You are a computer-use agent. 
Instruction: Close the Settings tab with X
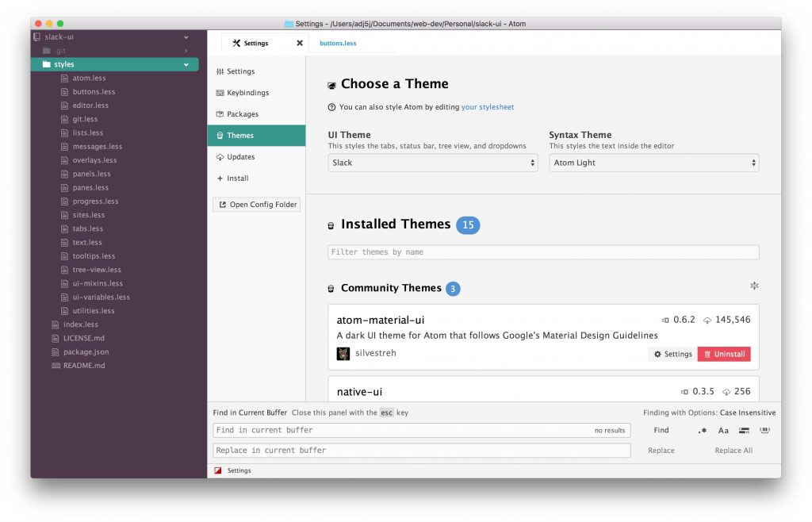click(x=300, y=43)
